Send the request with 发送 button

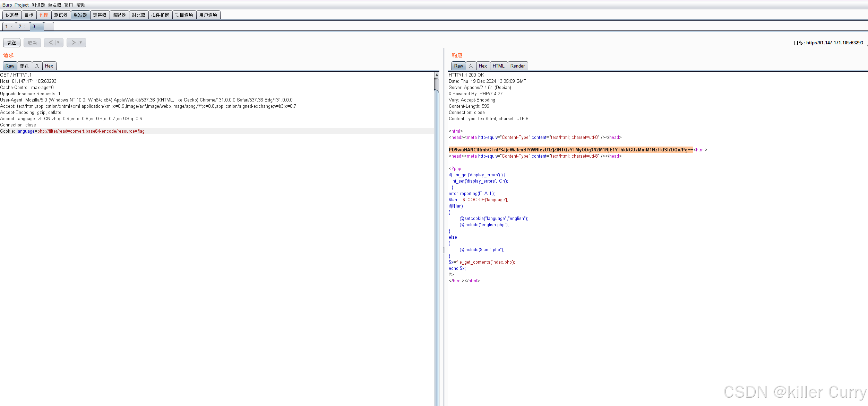click(x=12, y=43)
